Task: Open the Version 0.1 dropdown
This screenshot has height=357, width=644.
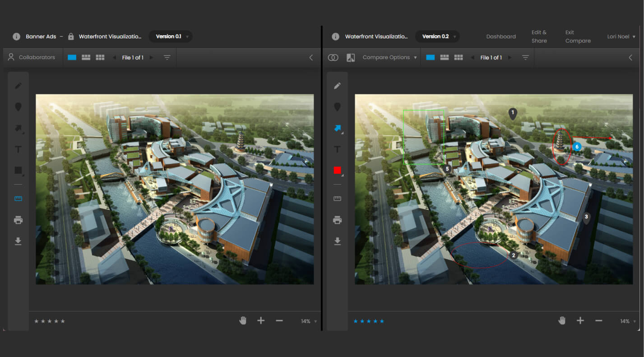Action: pos(171,37)
